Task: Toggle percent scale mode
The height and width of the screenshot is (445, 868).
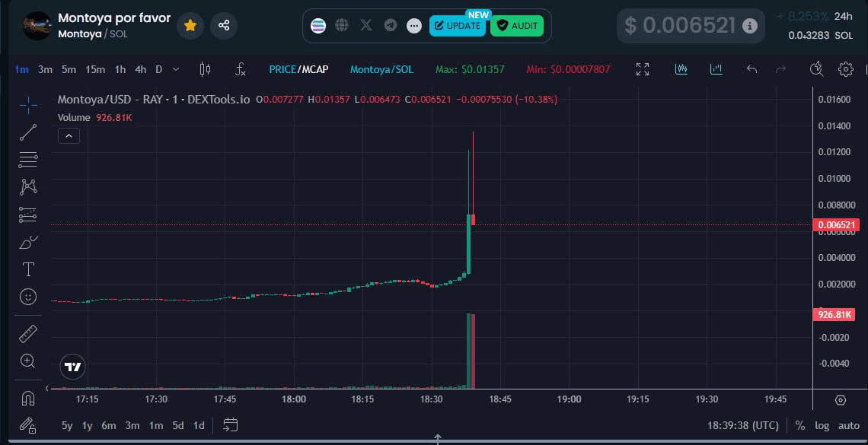Action: tap(800, 426)
